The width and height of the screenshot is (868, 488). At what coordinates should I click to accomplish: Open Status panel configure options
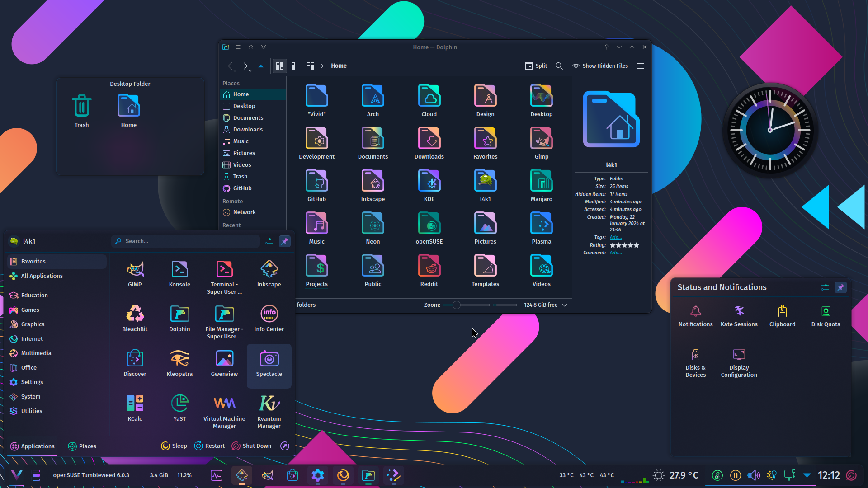point(825,287)
